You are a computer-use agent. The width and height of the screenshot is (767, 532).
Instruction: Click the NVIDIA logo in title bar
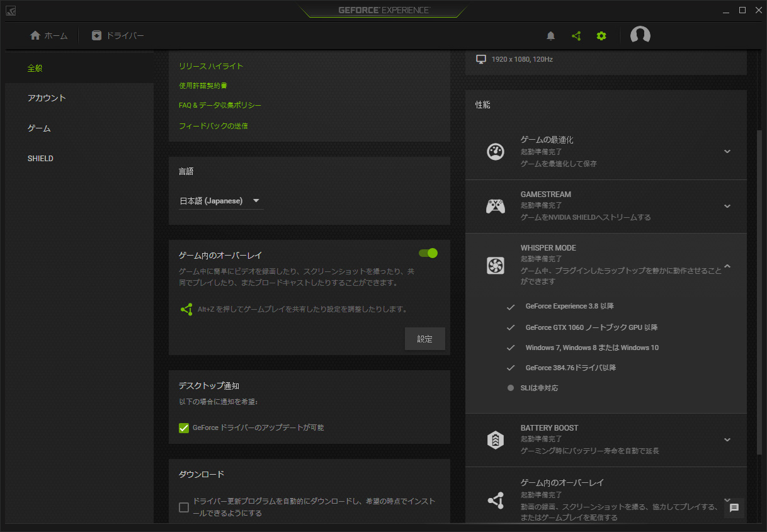point(12,11)
